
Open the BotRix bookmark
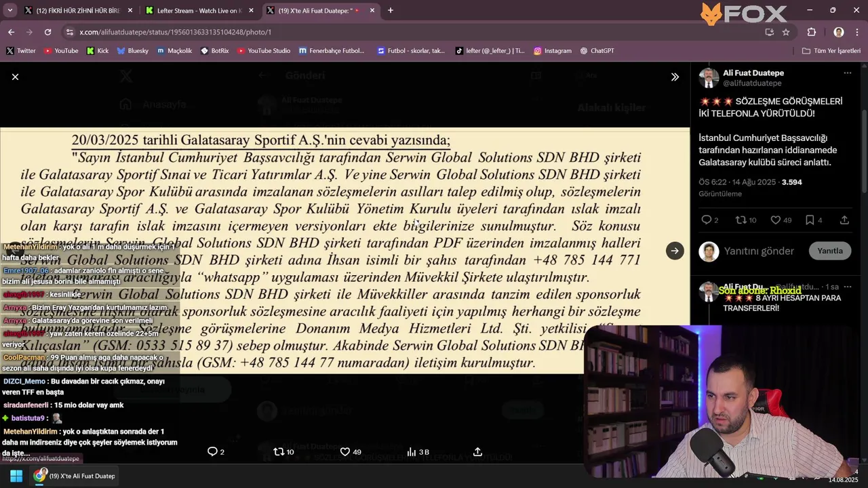[x=214, y=51]
